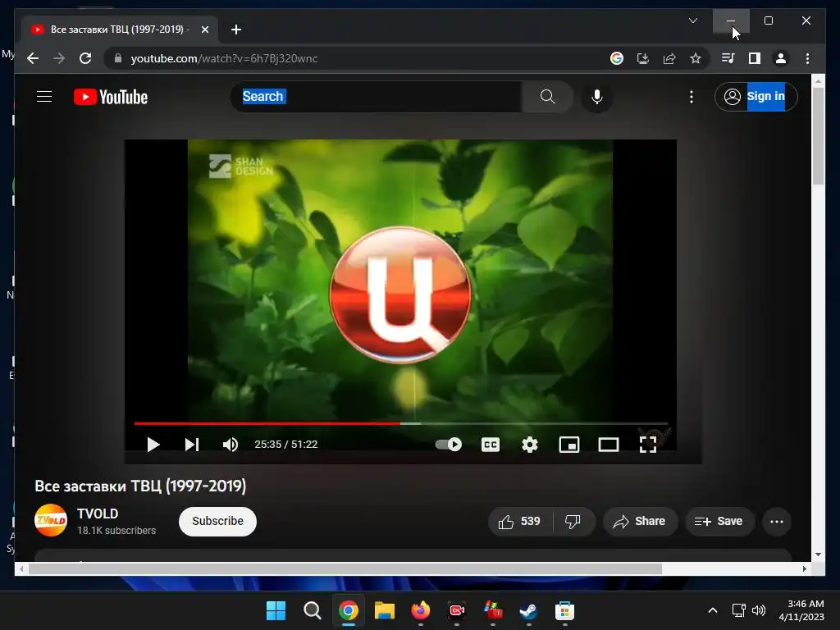Open the TVOLD channel avatar
The width and height of the screenshot is (840, 630).
pyautogui.click(x=51, y=520)
